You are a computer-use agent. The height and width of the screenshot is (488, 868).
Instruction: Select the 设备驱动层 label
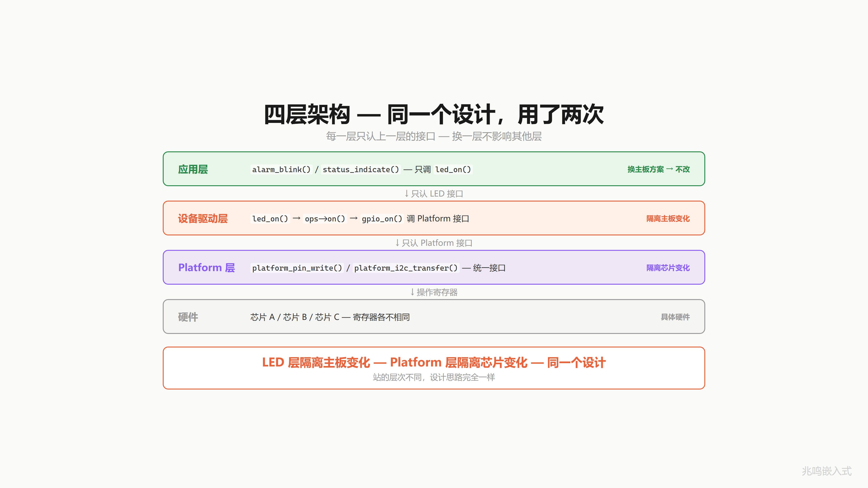[203, 218]
